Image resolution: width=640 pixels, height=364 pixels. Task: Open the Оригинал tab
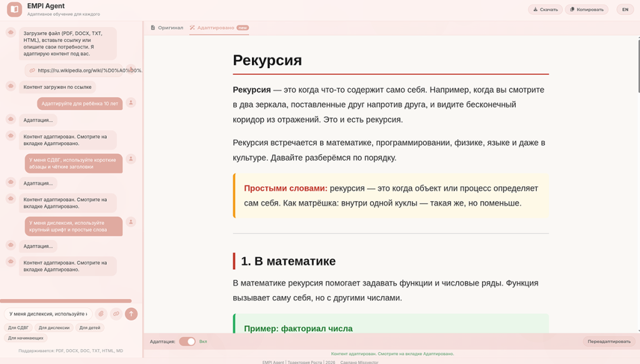[x=166, y=27]
